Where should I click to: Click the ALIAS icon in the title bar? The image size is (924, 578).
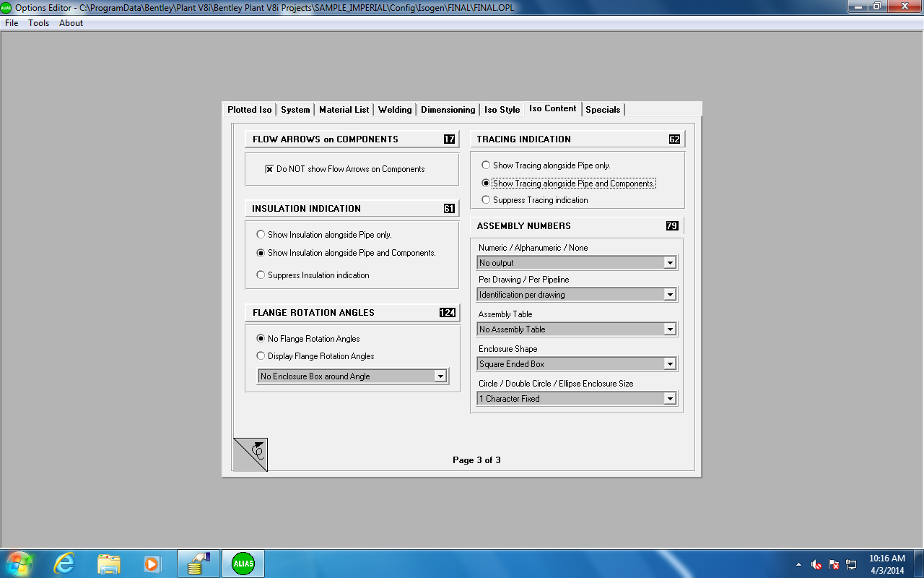pyautogui.click(x=6, y=7)
